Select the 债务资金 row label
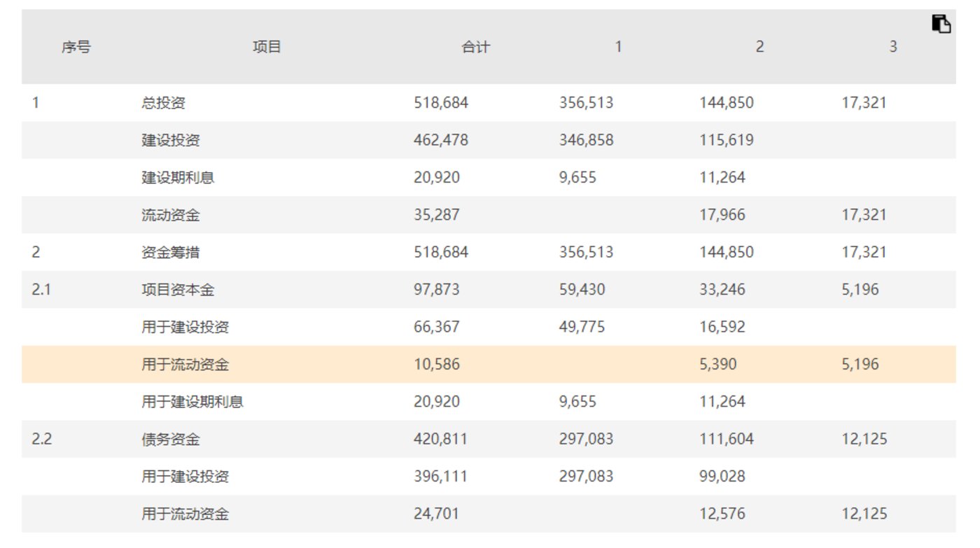 [x=170, y=440]
